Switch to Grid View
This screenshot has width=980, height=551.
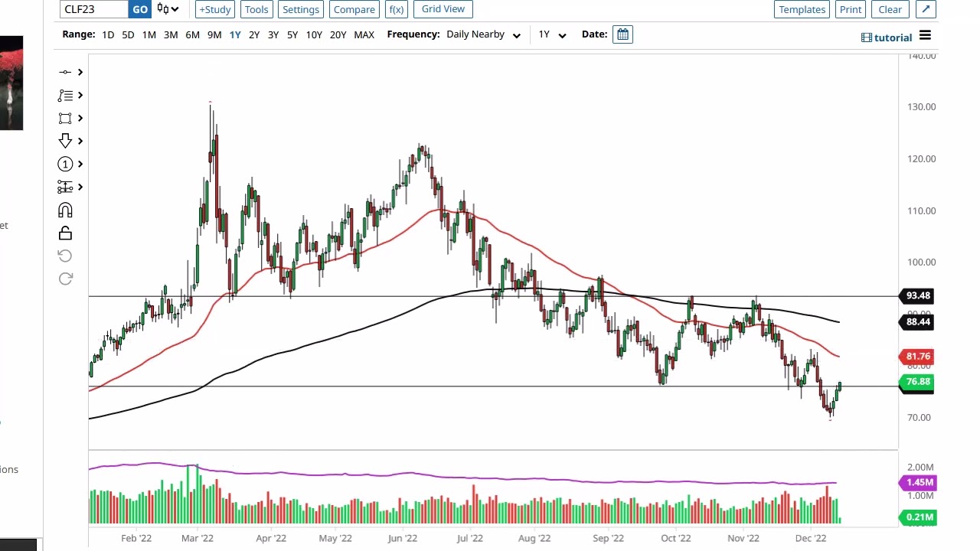443,9
